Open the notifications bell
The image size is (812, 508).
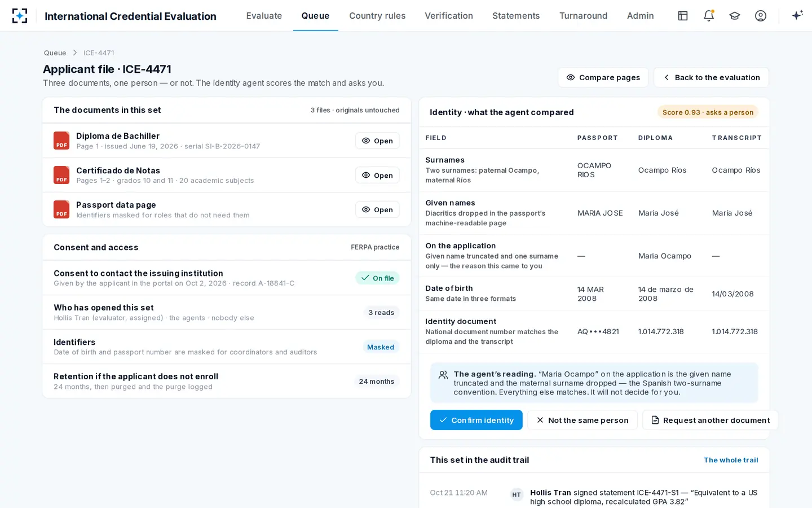tap(709, 16)
